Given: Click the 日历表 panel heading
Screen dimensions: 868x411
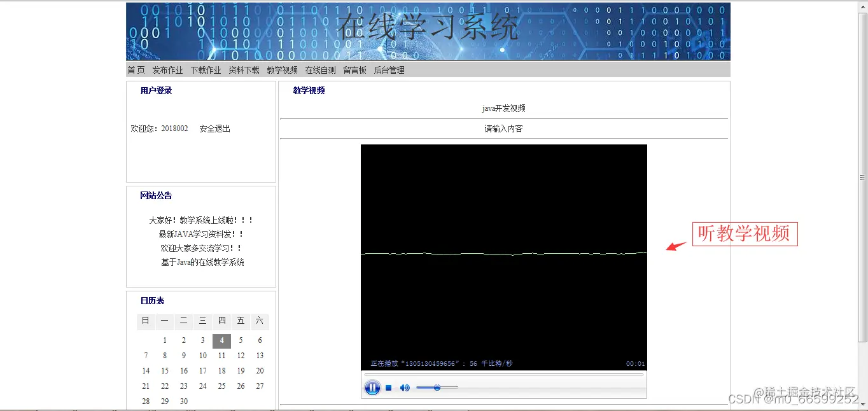Looking at the screenshot, I should pyautogui.click(x=153, y=300).
